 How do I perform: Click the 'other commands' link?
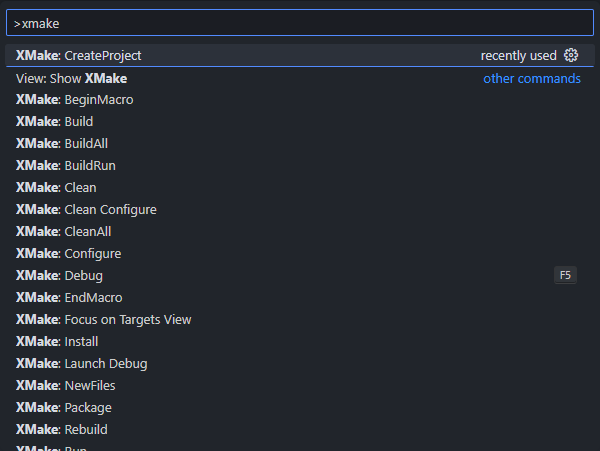[531, 78]
